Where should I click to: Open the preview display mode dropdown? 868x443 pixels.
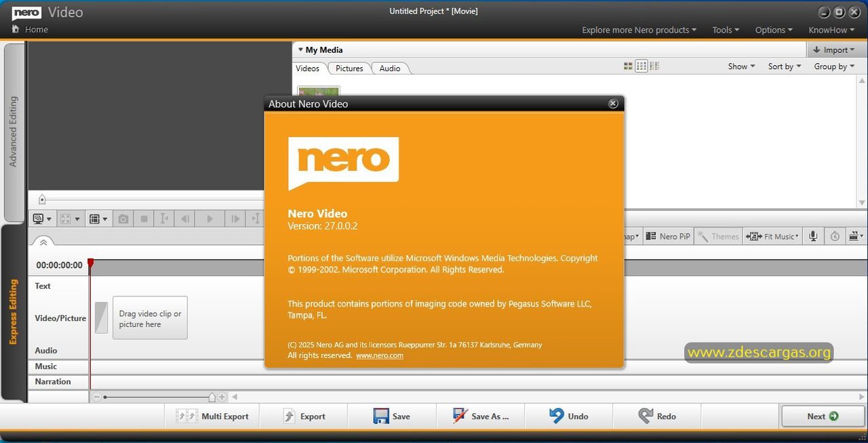(42, 218)
